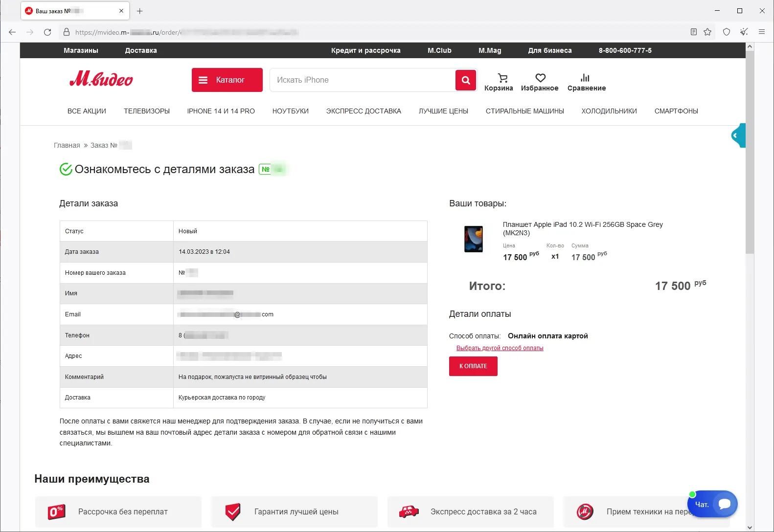Bookmark this page with star icon
This screenshot has width=774, height=532.
pos(707,32)
